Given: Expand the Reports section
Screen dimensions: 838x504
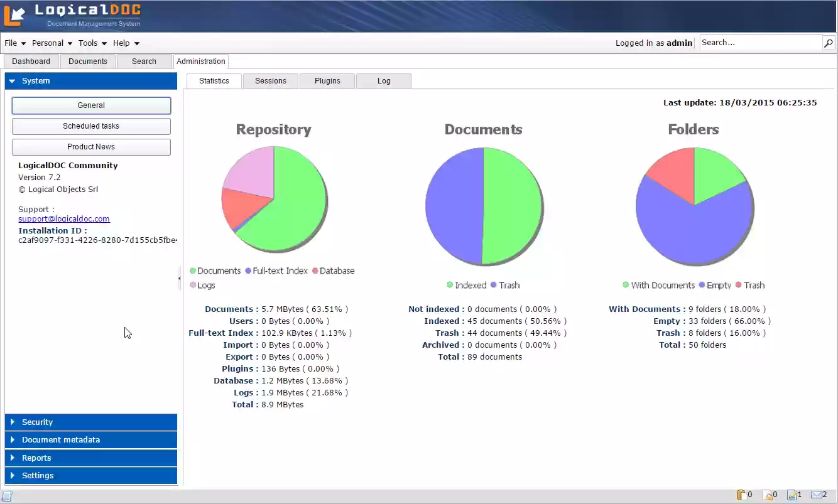Looking at the screenshot, I should point(90,458).
